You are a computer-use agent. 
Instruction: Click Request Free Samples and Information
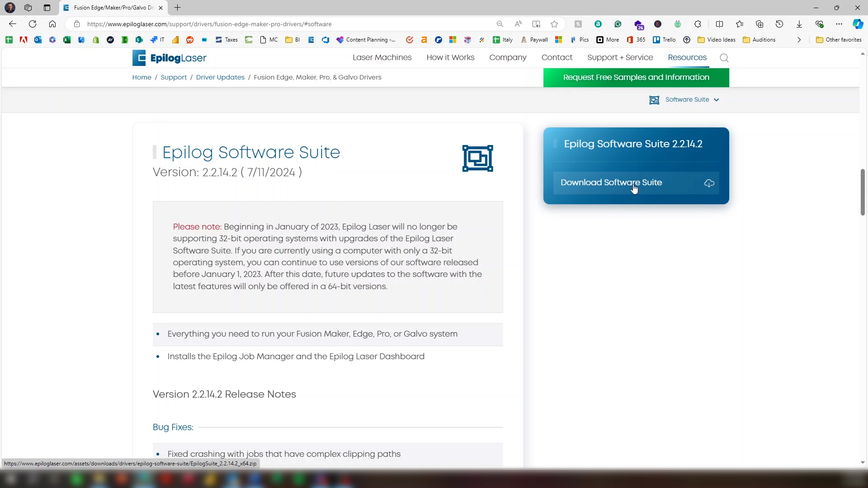[636, 77]
